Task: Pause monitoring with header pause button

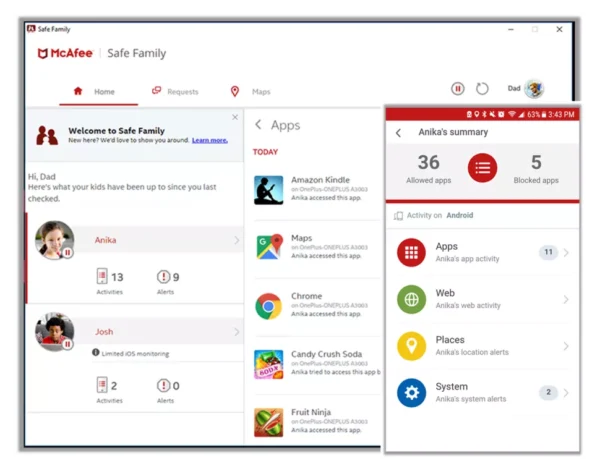Action: coord(458,89)
